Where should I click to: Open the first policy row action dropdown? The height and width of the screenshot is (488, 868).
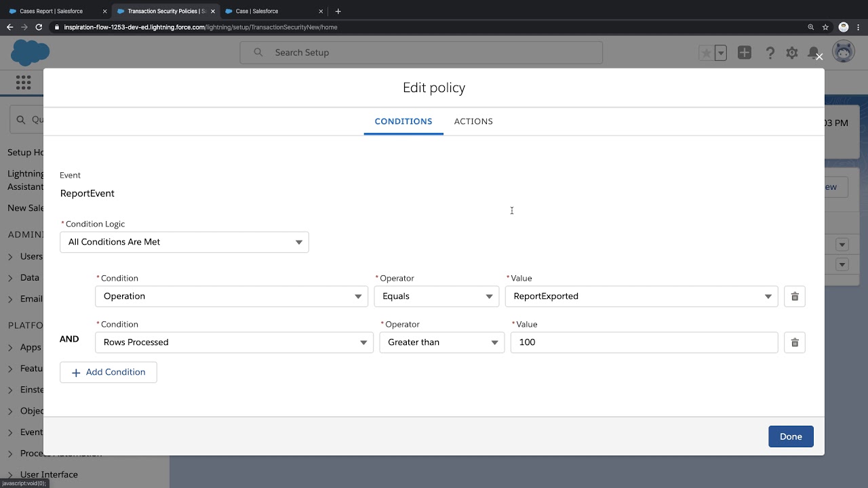point(842,245)
